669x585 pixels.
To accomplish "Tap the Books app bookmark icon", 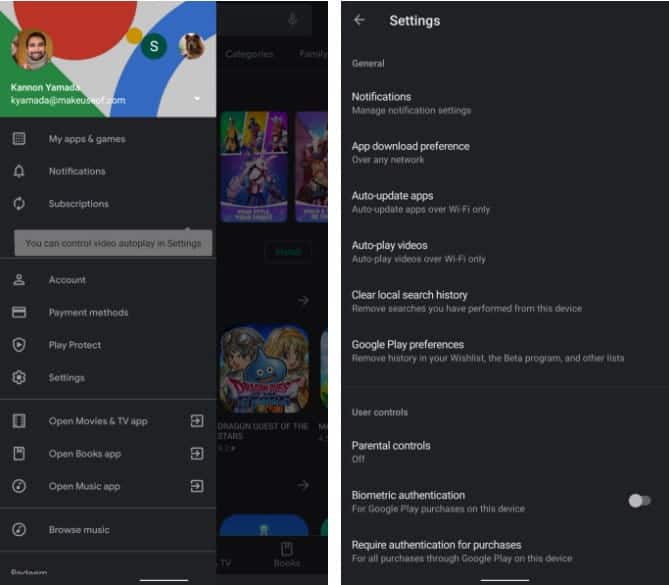I will (19, 453).
